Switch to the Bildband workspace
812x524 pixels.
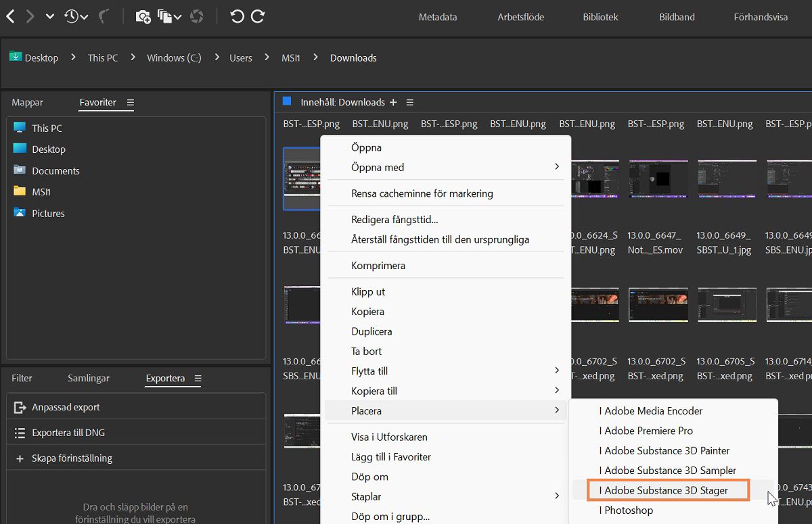pos(677,17)
